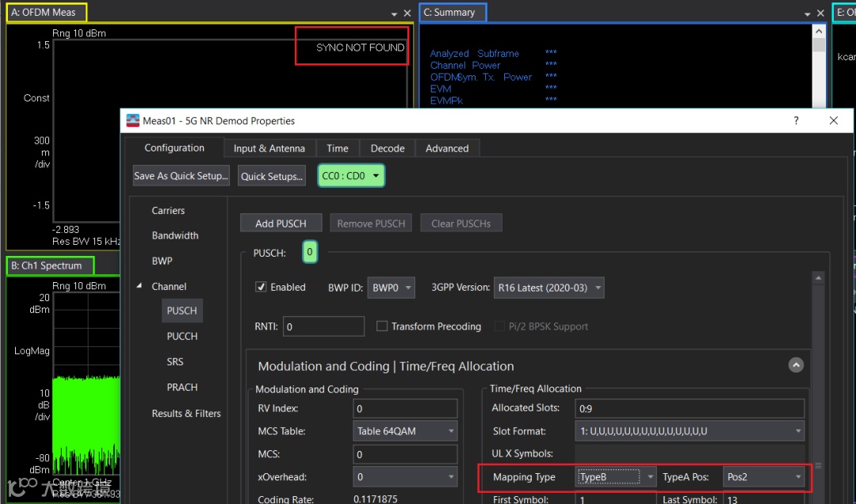Image resolution: width=856 pixels, height=504 pixels.
Task: Select Carriers in the configuration tree
Action: tap(168, 210)
